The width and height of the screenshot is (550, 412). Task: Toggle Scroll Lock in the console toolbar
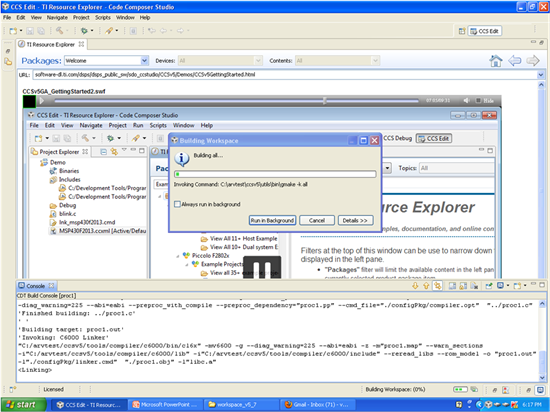click(x=463, y=286)
